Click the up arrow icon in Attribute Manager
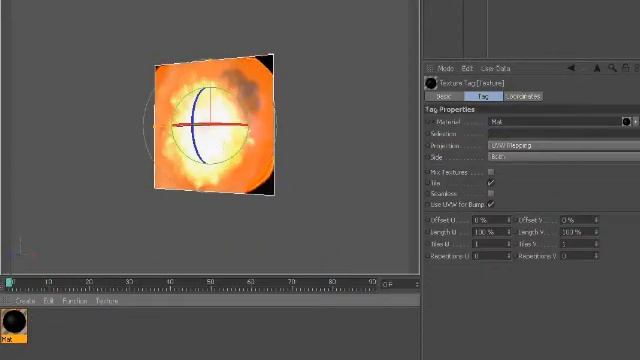Viewport: 640px width, 360px height. tap(597, 68)
